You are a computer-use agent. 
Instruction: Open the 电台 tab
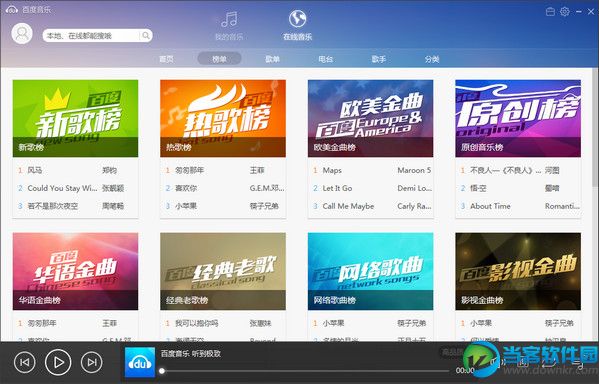coord(325,59)
